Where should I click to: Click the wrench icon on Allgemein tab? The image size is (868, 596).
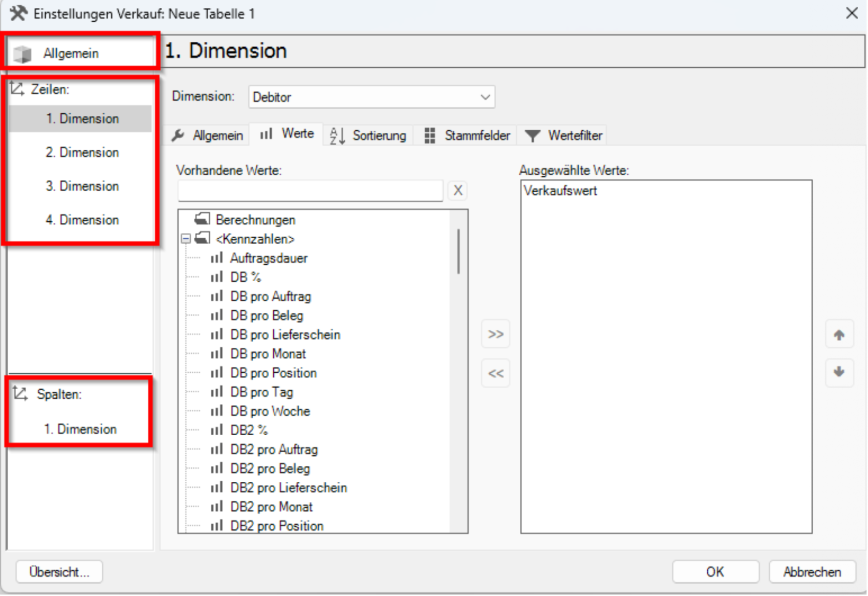pyautogui.click(x=178, y=135)
